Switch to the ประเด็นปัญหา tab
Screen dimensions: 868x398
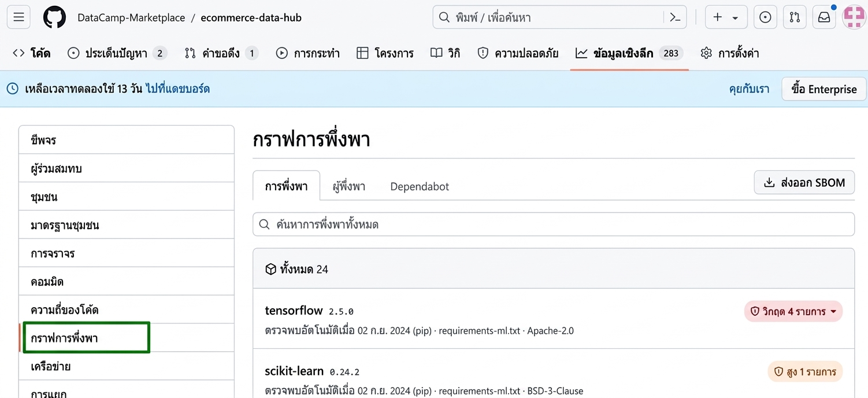click(117, 53)
